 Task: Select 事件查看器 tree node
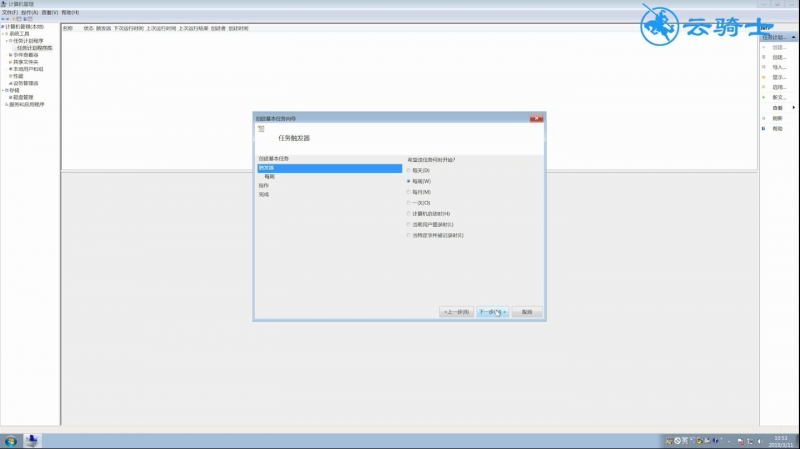[26, 55]
